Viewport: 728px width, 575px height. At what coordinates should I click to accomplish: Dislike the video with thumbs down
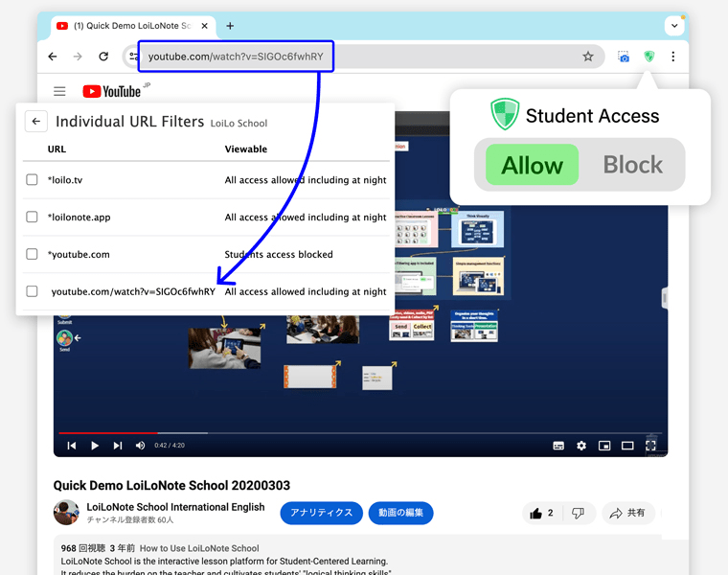[578, 514]
